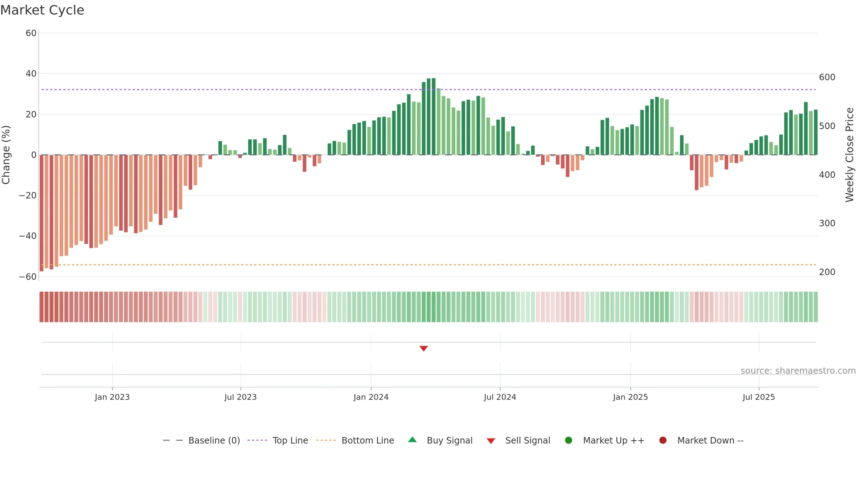Click the green Market Up circle legend icon
This screenshot has width=868, height=488.
click(569, 440)
